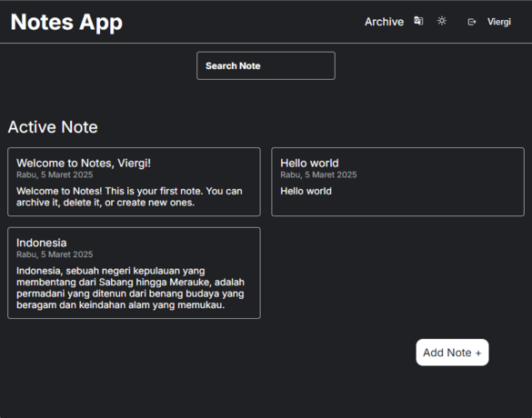Toggle light theme with sun icon
Screen dimensions: 532x418
point(442,21)
